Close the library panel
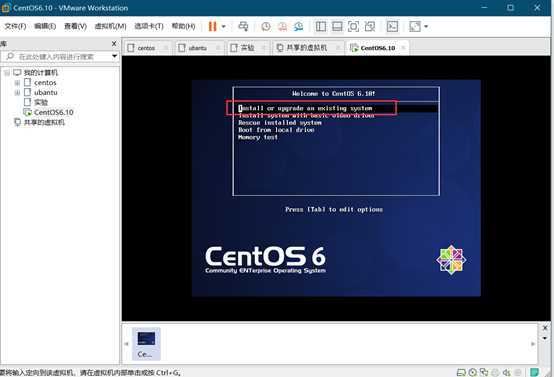Viewport: 554px width, 377px height. point(114,43)
